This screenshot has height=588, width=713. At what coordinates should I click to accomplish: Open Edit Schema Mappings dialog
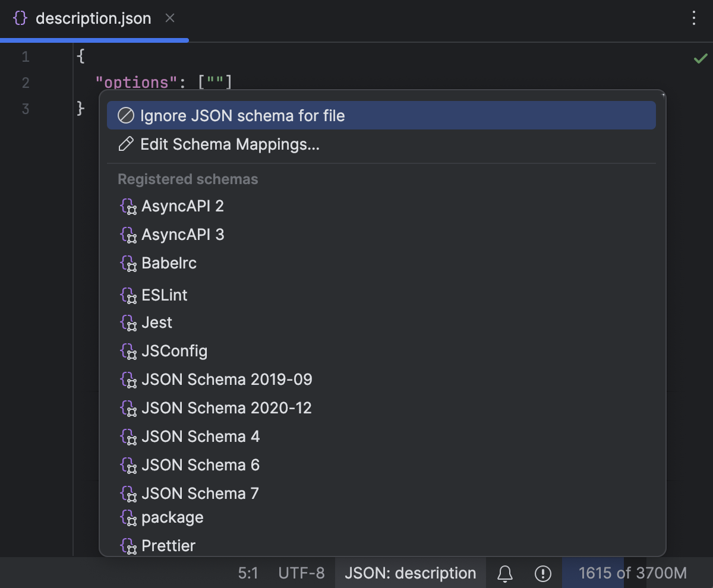[229, 143]
